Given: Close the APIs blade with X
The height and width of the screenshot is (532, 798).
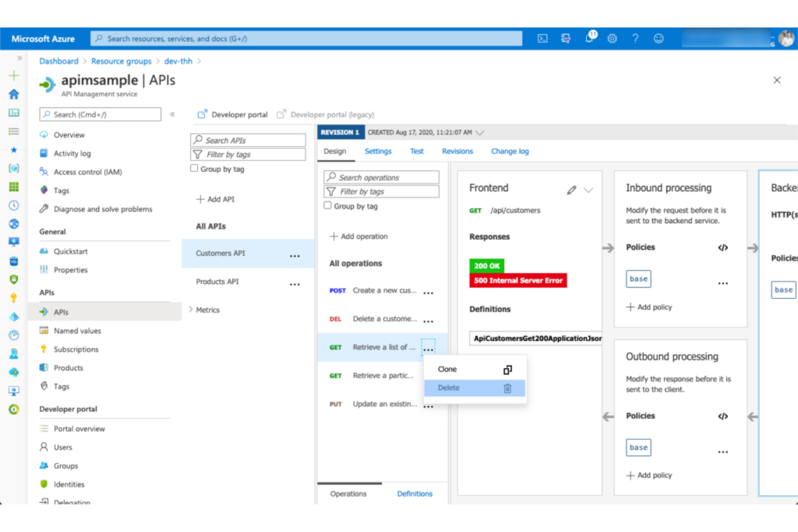Looking at the screenshot, I should coord(777,80).
